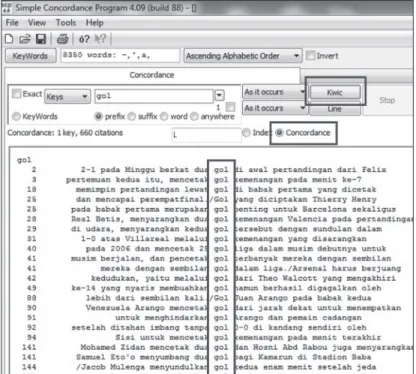This screenshot has height=374, width=416.
Task: Open the Keys dropdown
Action: 67,97
